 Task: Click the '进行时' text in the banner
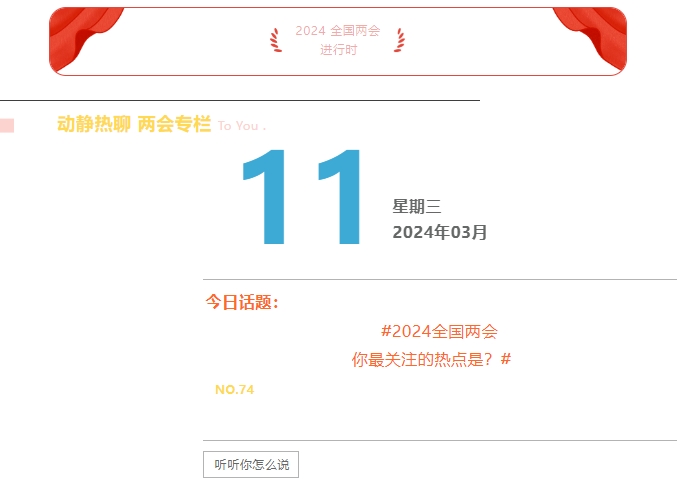pyautogui.click(x=338, y=50)
